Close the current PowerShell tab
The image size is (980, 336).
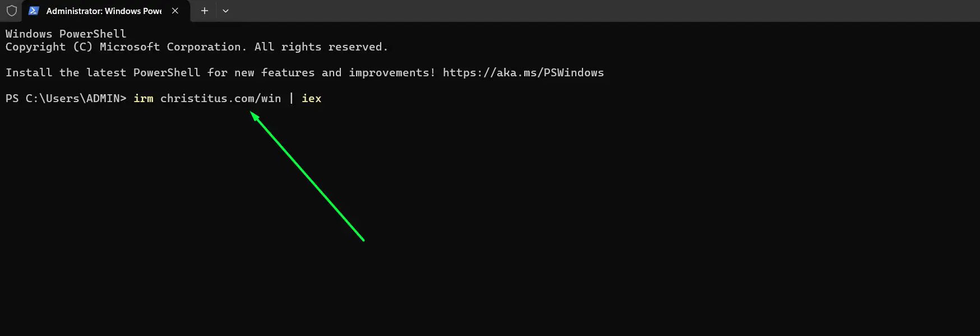[x=174, y=11]
